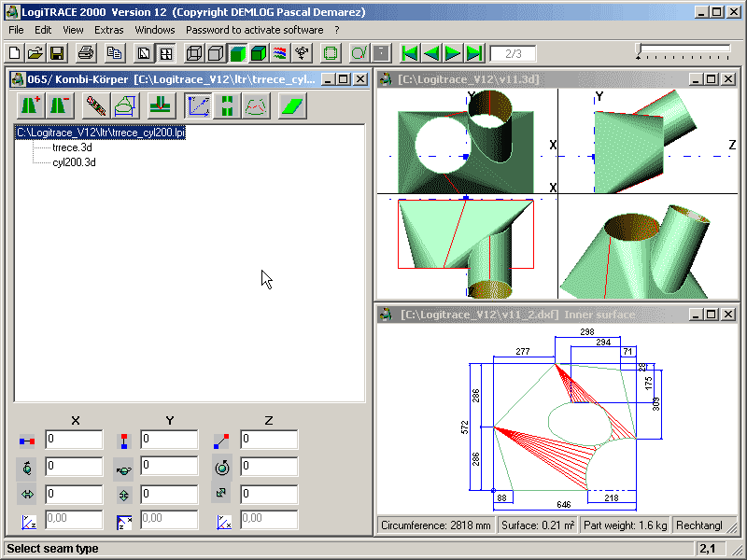This screenshot has height=560, width=747.
Task: Click the green split bars icon
Action: point(227,105)
